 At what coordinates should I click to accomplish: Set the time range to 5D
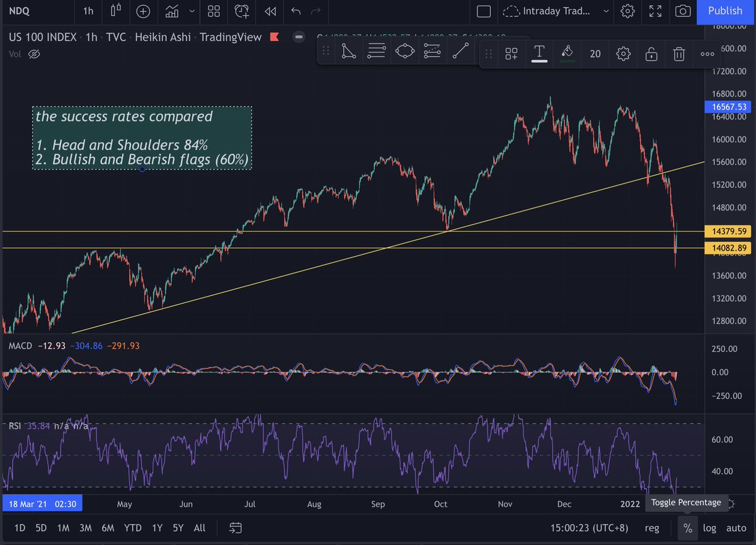tap(41, 527)
